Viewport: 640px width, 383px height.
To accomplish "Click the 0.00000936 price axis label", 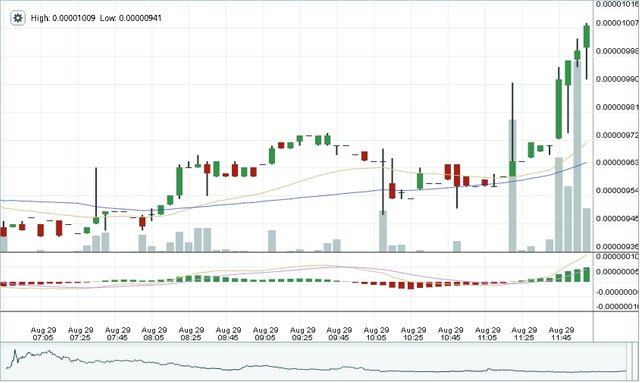I will tap(618, 247).
